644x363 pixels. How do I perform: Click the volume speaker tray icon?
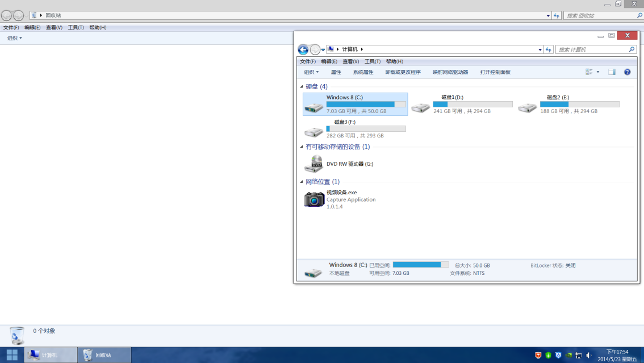click(x=588, y=355)
